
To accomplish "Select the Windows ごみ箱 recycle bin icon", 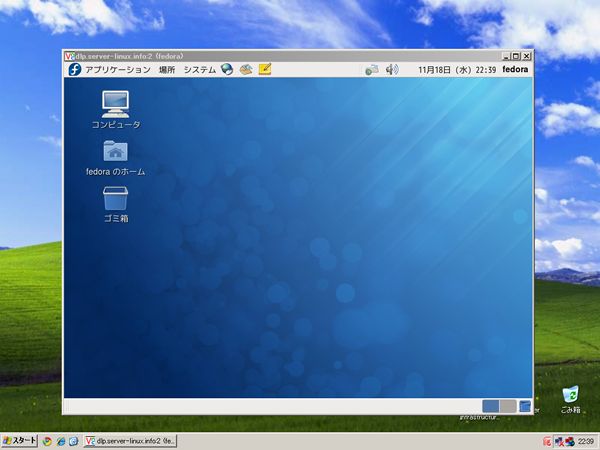I will point(570,400).
